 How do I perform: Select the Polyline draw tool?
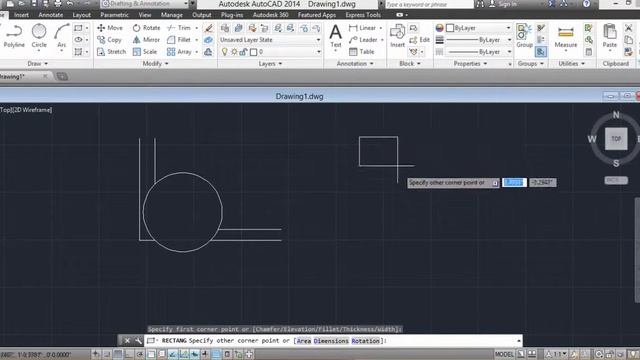[14, 36]
